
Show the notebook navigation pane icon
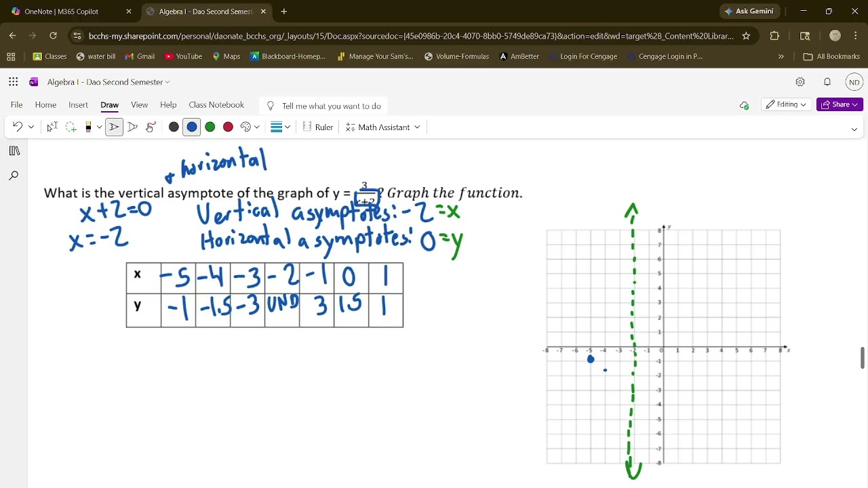pyautogui.click(x=14, y=150)
